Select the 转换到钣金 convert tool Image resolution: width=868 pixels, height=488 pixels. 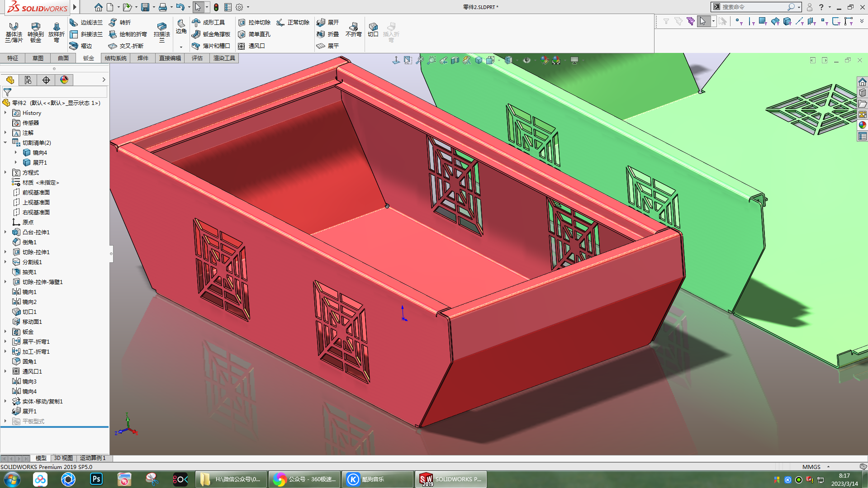(x=35, y=32)
